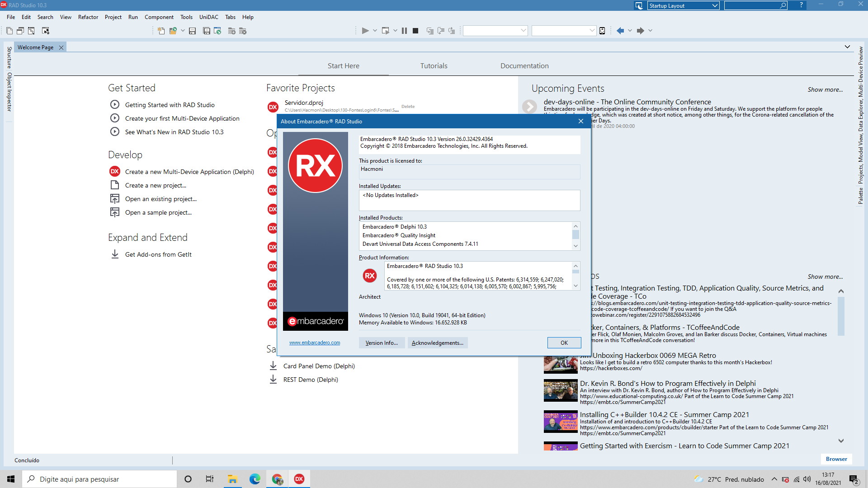This screenshot has height=488, width=868.
Task: Open the second empty device combo box
Action: click(564, 31)
